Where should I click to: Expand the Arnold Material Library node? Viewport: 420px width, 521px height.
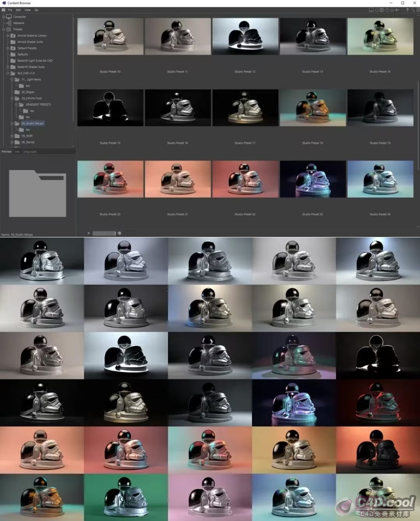(8, 36)
